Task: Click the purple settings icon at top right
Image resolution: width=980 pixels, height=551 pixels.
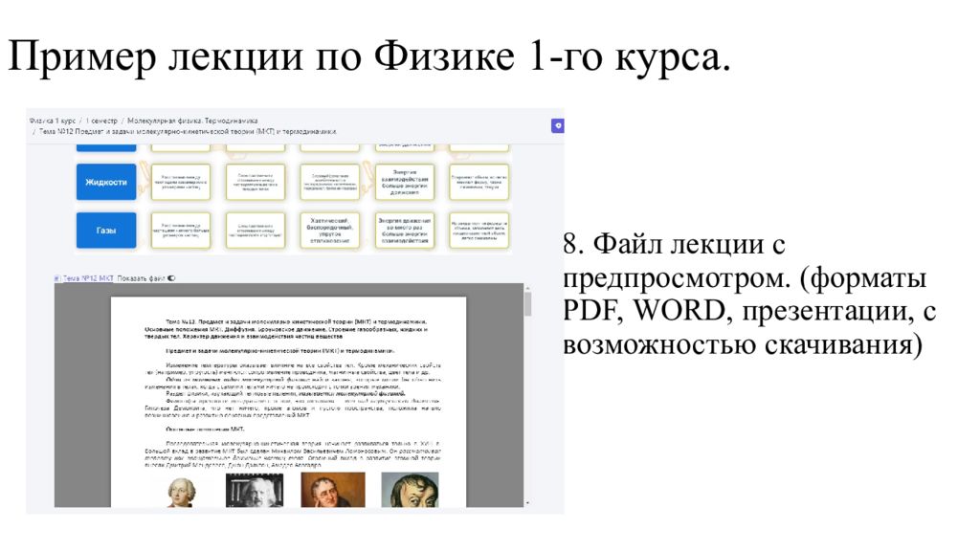Action: click(x=558, y=125)
